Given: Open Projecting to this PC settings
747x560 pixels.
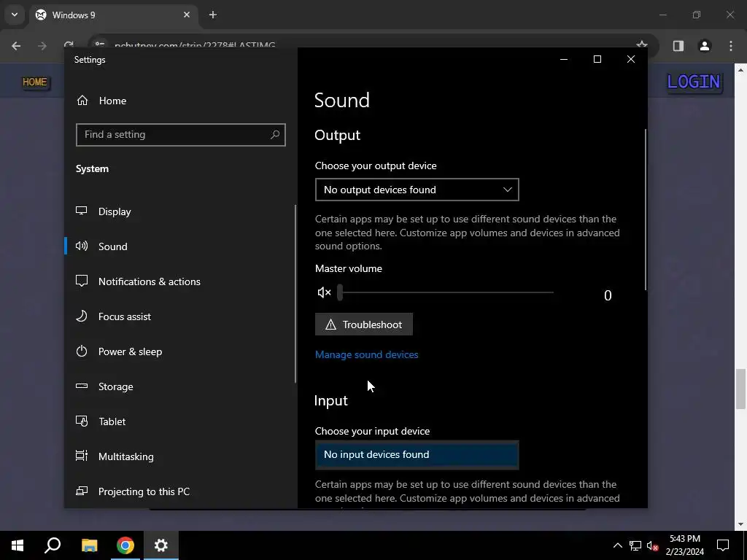Looking at the screenshot, I should pyautogui.click(x=144, y=491).
